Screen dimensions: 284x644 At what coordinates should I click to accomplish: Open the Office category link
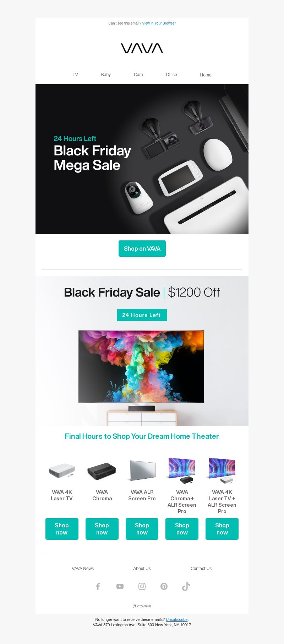point(171,75)
